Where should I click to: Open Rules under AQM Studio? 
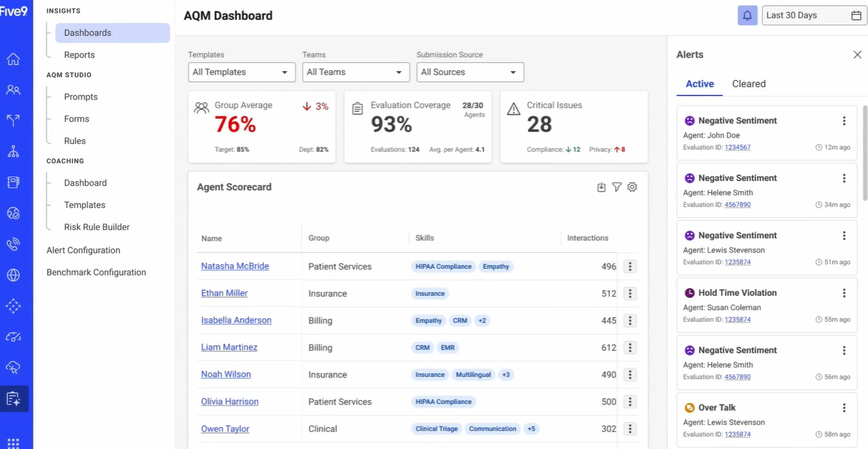[75, 141]
